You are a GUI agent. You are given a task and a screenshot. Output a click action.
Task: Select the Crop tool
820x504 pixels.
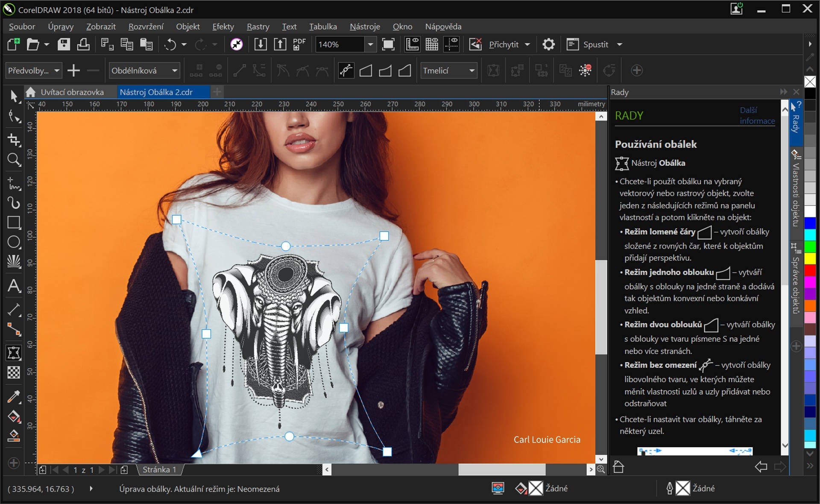(14, 139)
